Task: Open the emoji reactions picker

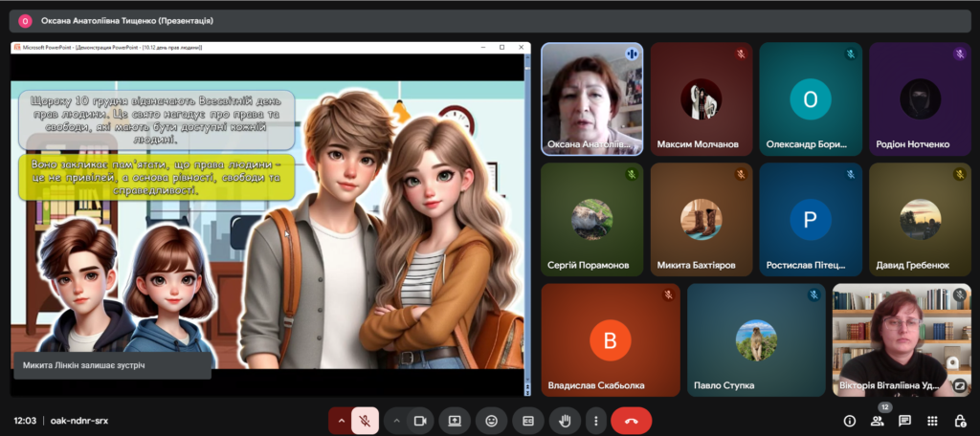Action: pyautogui.click(x=492, y=421)
